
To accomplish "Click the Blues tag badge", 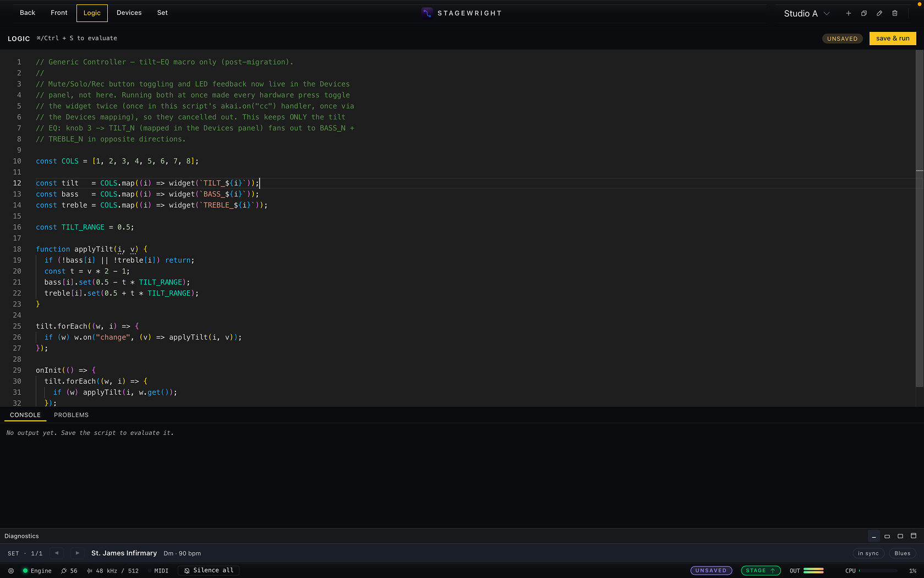I will pos(903,553).
